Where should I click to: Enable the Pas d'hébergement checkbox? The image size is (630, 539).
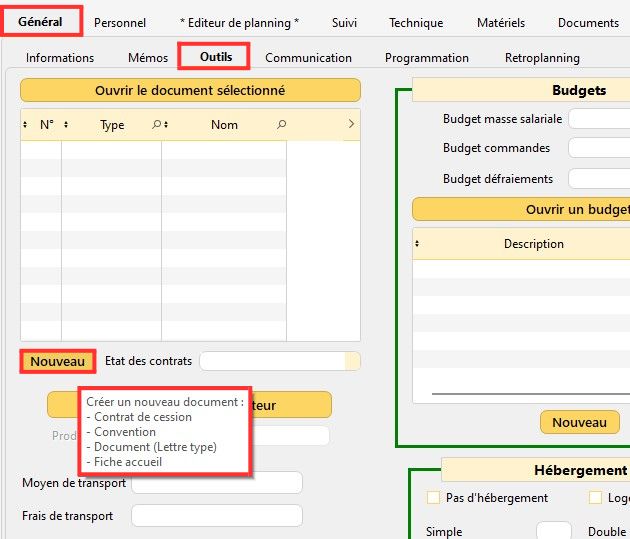433,497
